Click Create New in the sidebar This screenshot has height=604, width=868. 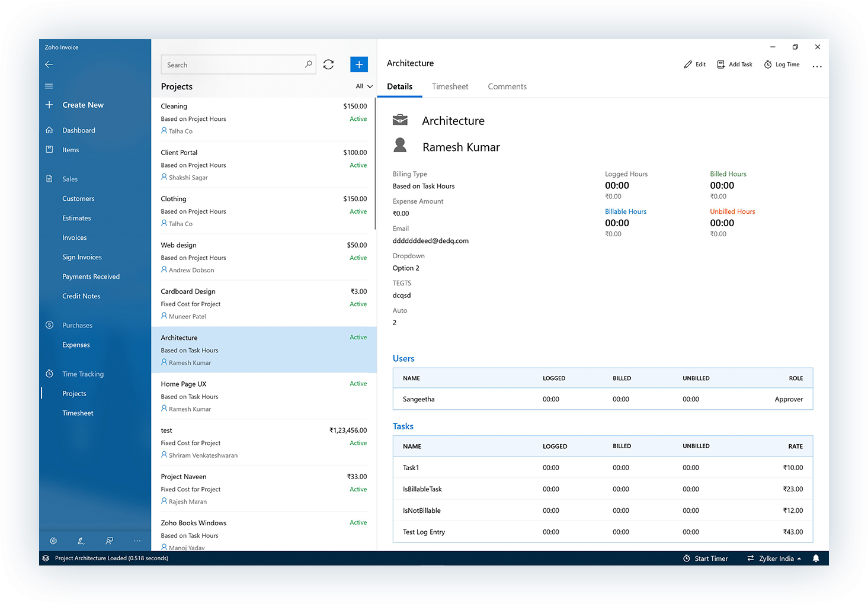click(x=83, y=105)
